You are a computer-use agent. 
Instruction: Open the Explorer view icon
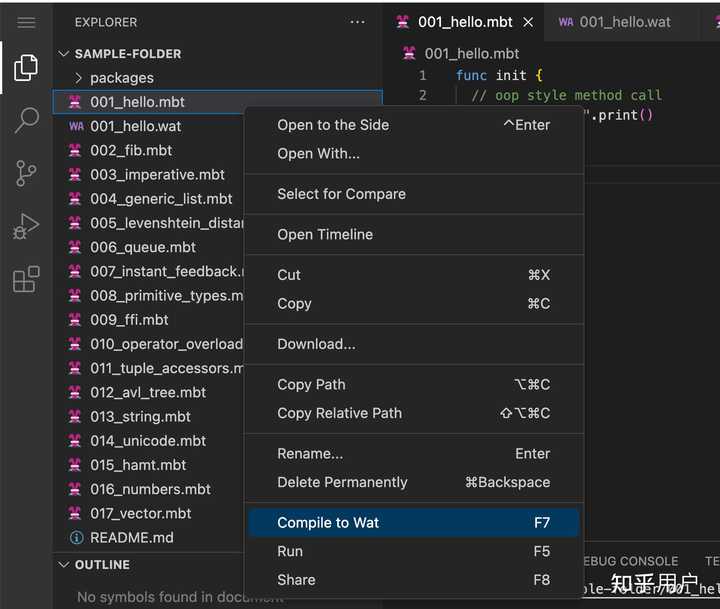click(x=26, y=68)
